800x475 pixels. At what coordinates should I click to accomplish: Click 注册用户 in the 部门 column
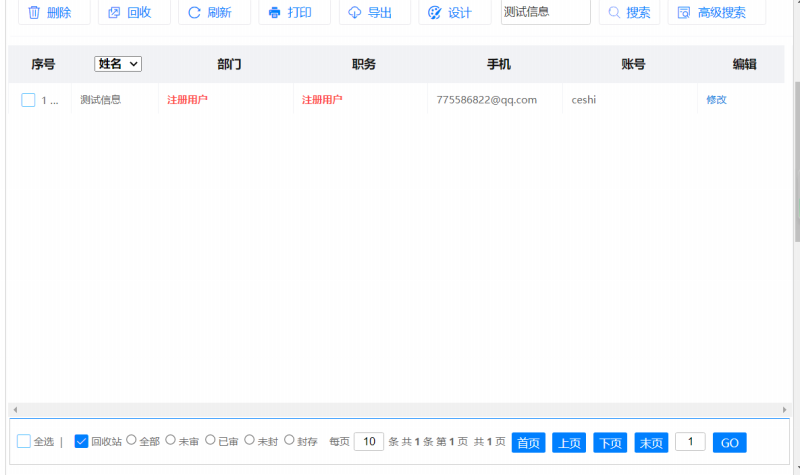coord(187,100)
